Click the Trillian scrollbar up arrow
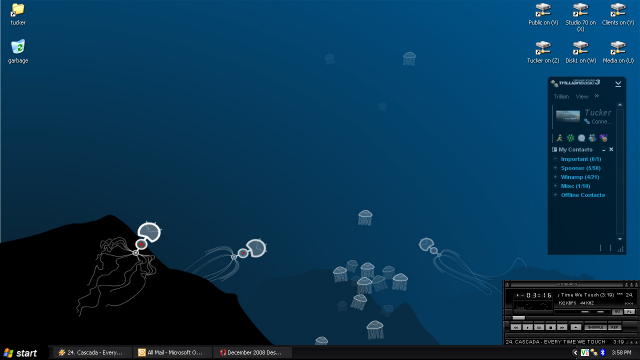 tap(620, 105)
